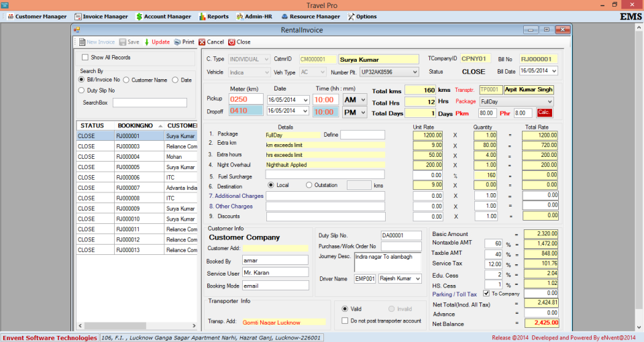This screenshot has width=644, height=342.
Task: Click the green Update arrow icon
Action: (x=147, y=42)
